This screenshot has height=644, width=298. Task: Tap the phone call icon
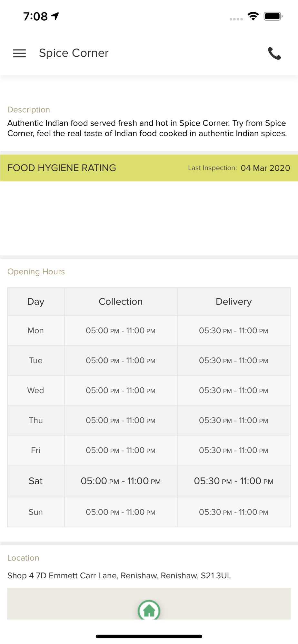tap(274, 53)
